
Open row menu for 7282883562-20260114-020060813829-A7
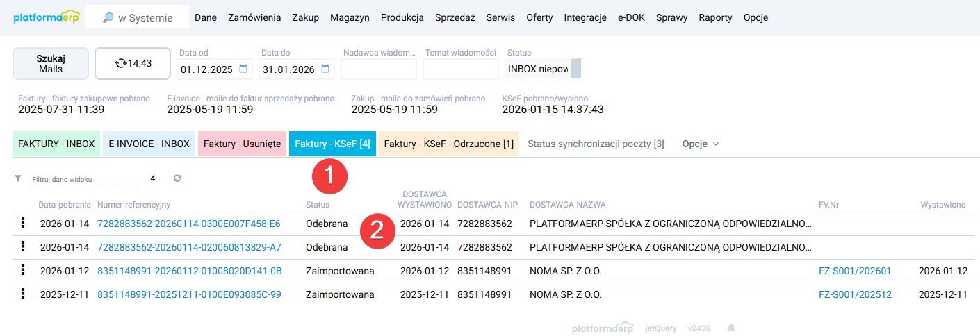pos(23,246)
